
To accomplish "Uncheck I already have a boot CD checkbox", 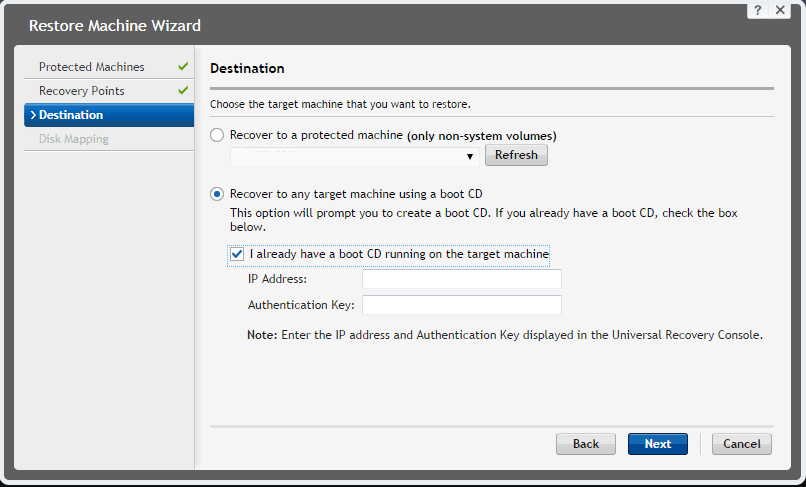I will 237,254.
